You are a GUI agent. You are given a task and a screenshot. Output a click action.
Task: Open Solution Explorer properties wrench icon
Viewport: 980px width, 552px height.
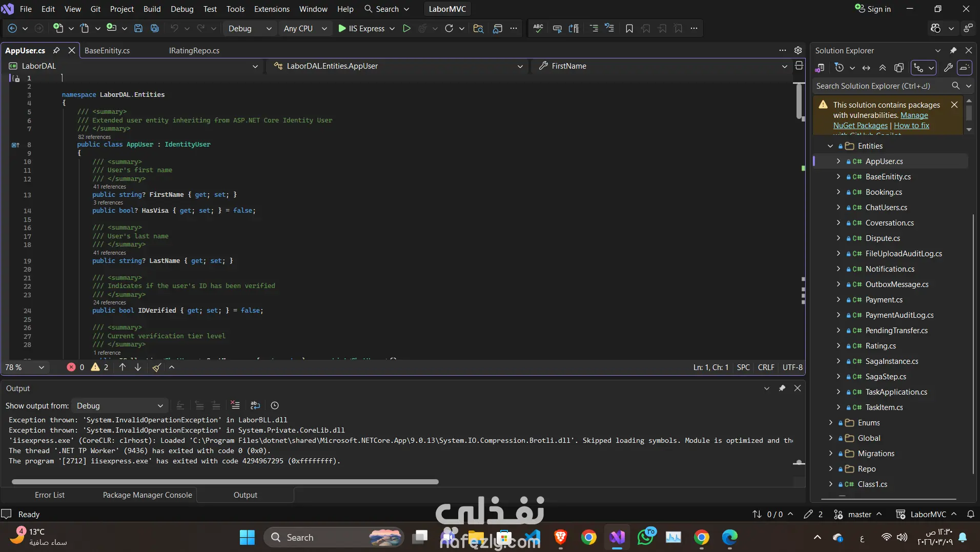[948, 68]
